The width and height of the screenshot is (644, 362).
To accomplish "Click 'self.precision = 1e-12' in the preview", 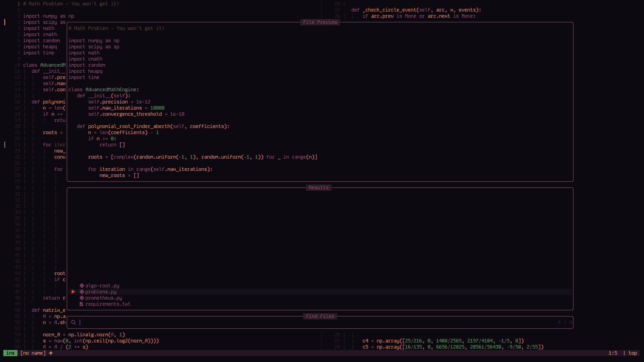I will pos(119,102).
